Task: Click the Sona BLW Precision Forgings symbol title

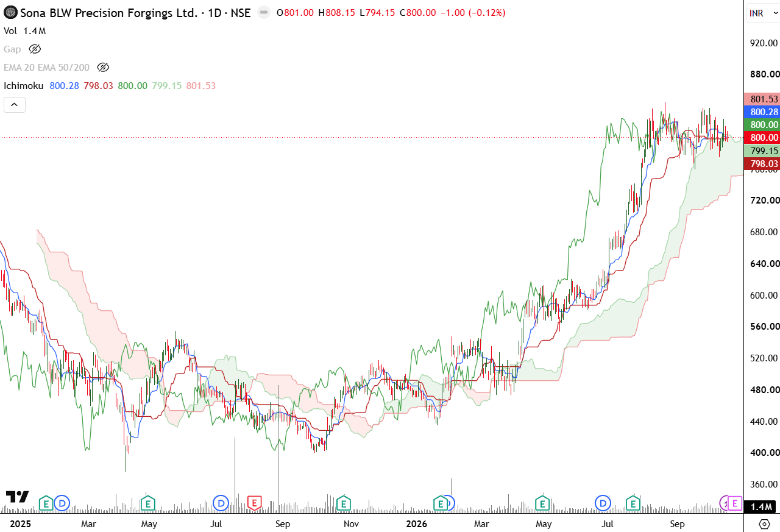Action: tap(108, 12)
